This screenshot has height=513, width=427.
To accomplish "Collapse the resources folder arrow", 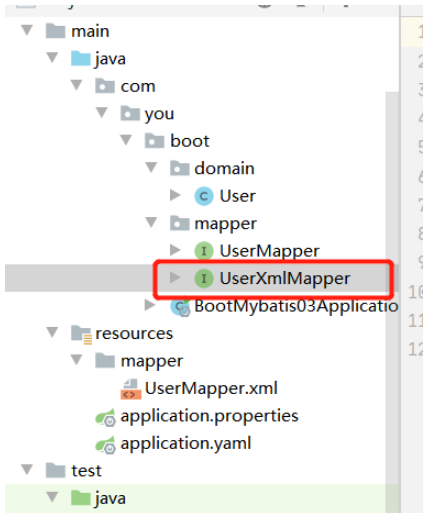I will pos(52,332).
